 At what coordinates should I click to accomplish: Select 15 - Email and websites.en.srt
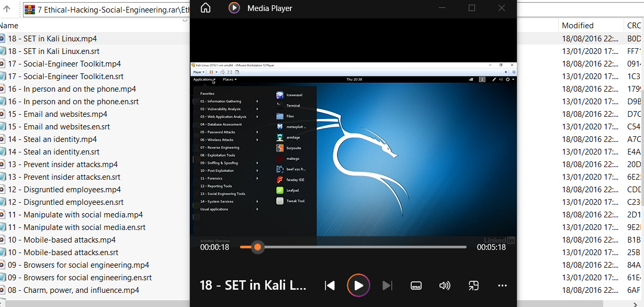[59, 126]
